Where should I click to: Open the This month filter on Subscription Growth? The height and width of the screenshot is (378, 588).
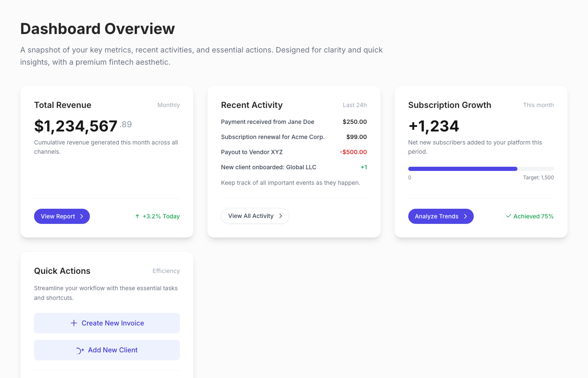538,105
